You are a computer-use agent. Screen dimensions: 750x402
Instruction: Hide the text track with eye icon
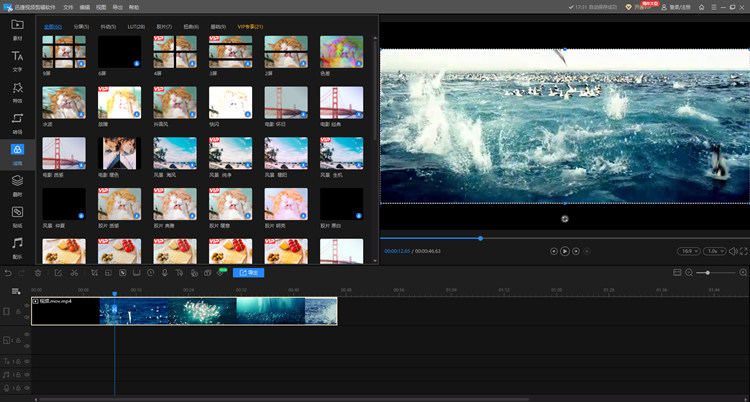click(x=27, y=361)
